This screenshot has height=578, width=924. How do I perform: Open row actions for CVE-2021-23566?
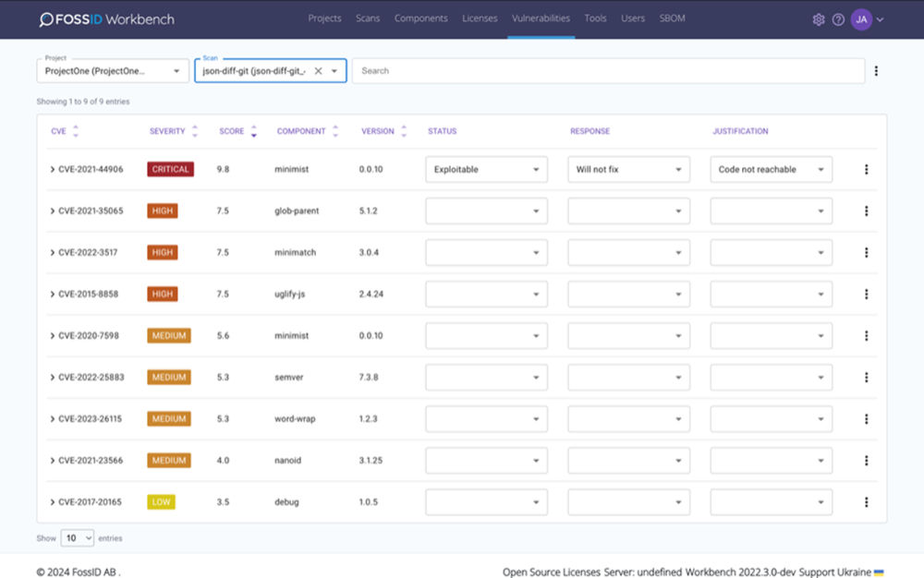pos(867,461)
